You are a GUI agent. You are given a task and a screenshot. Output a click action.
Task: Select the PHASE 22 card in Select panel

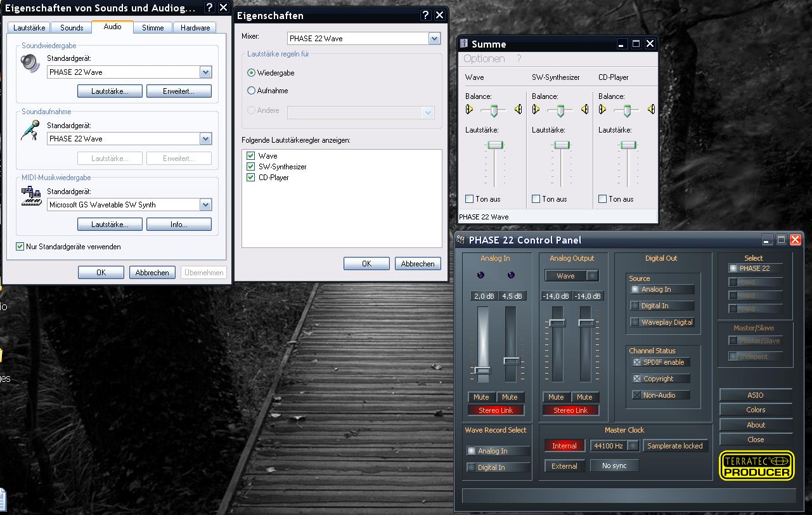coord(755,268)
